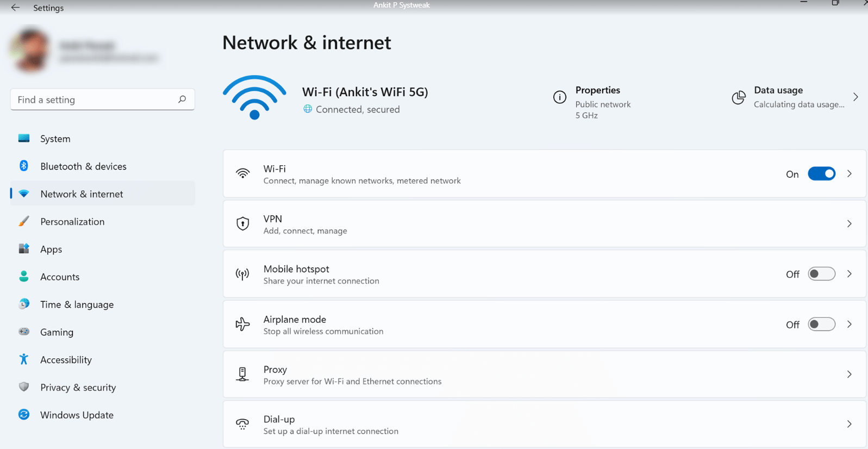868x449 pixels.
Task: Click the VPN shield icon
Action: [242, 223]
